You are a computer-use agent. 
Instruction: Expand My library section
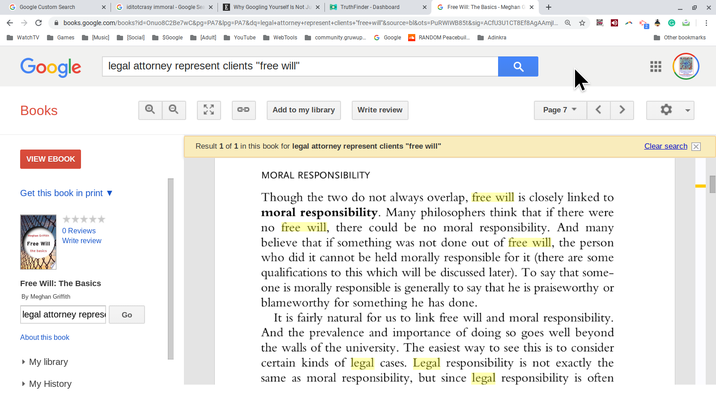click(45, 362)
